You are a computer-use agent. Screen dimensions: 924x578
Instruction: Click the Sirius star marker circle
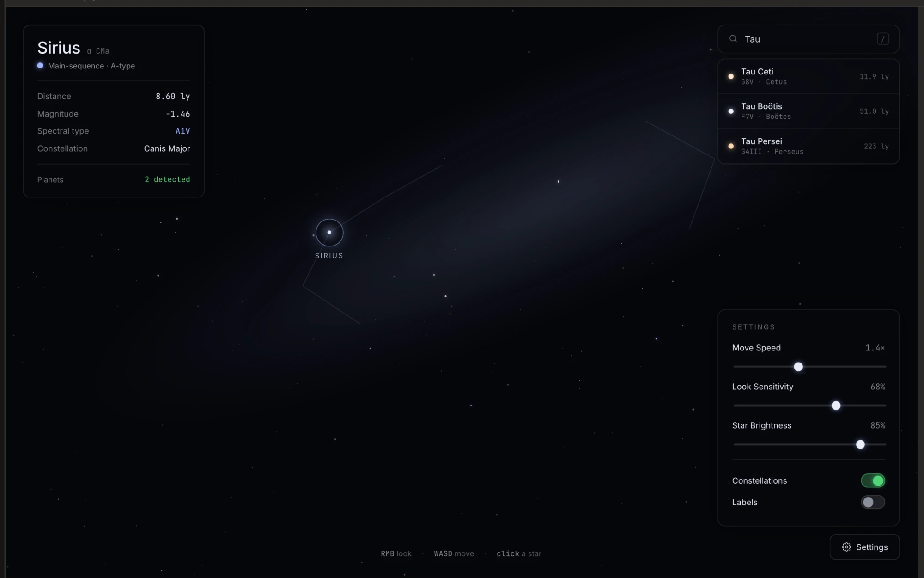tap(329, 233)
